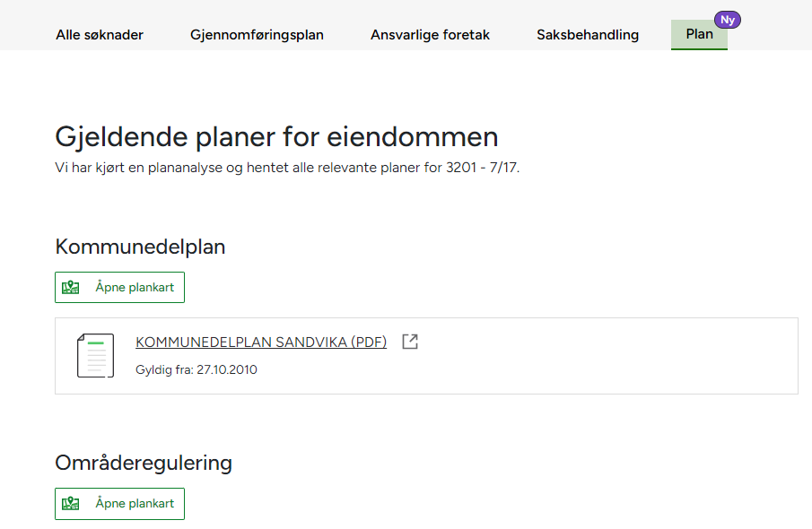Viewport: 812px width, 529px height.
Task: Click the plananalyse description text
Action: click(x=287, y=168)
